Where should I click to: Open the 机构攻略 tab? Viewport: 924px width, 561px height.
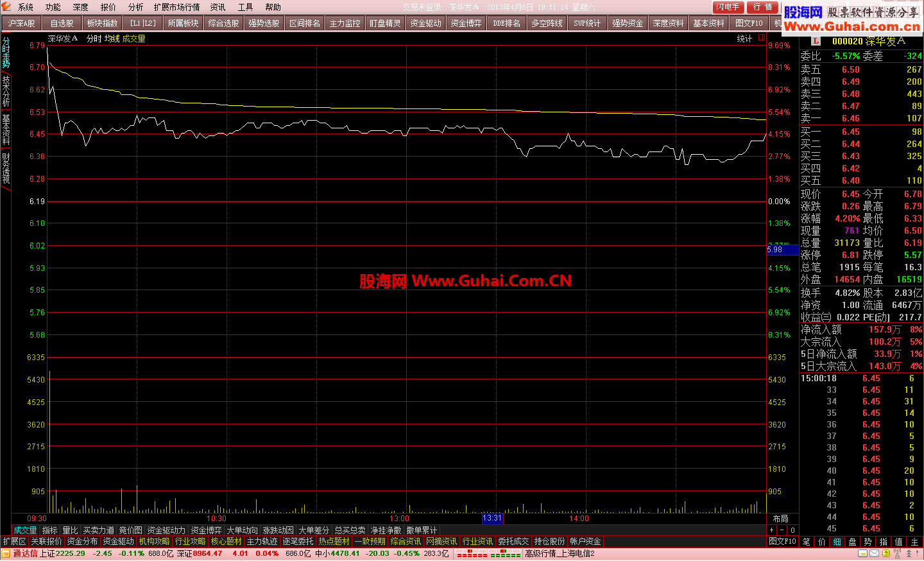coord(154,542)
